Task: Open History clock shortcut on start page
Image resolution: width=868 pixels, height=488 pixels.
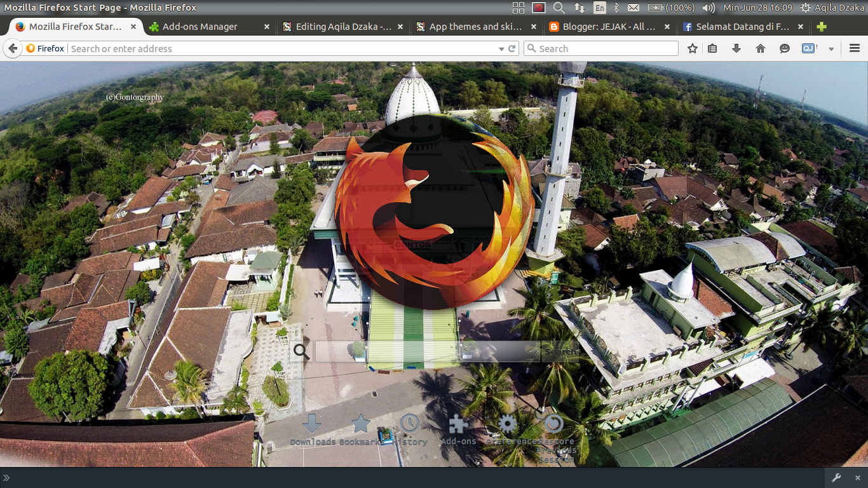Action: pyautogui.click(x=410, y=430)
